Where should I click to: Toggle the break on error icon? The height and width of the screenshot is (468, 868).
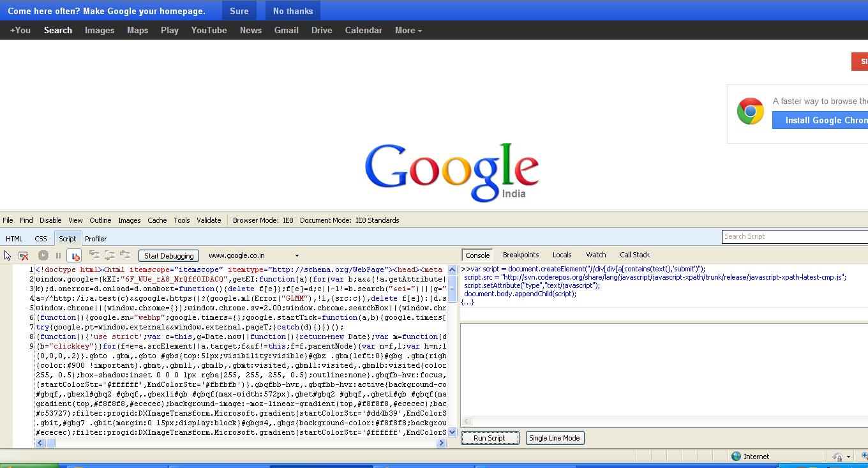[74, 255]
